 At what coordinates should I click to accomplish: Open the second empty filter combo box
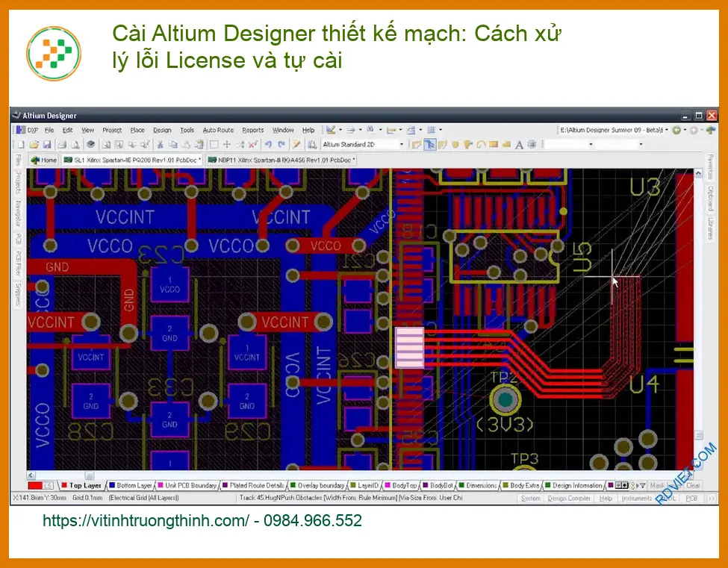point(620,144)
